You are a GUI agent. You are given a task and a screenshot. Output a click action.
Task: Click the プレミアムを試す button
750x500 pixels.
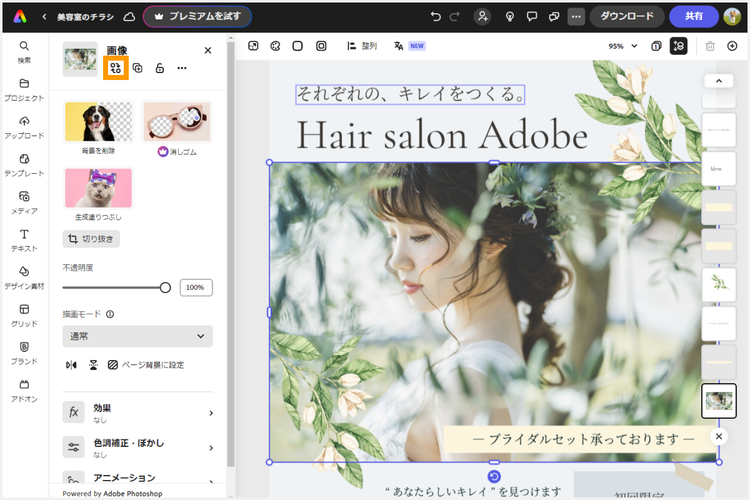[x=198, y=17]
